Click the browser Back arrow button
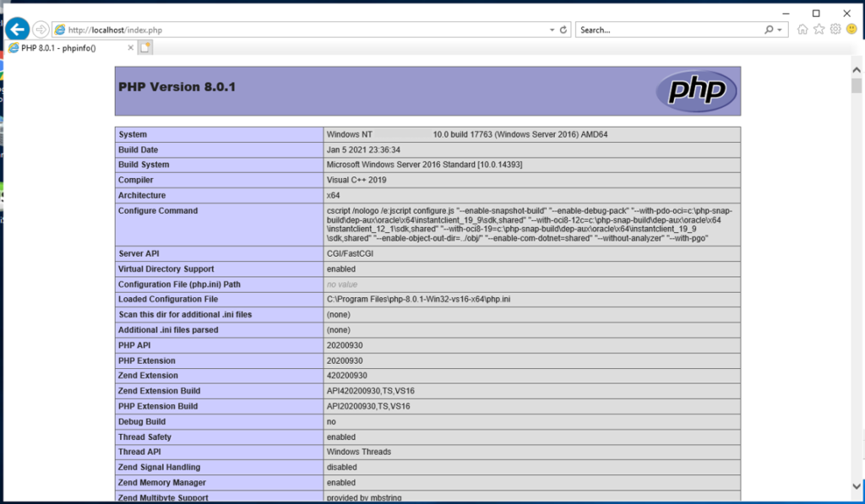The height and width of the screenshot is (504, 865). coord(17,29)
